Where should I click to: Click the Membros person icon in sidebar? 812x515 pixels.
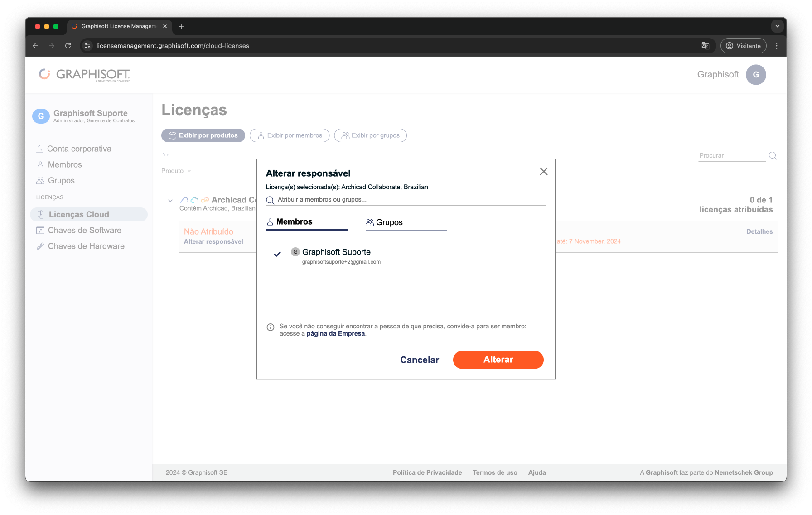(40, 165)
